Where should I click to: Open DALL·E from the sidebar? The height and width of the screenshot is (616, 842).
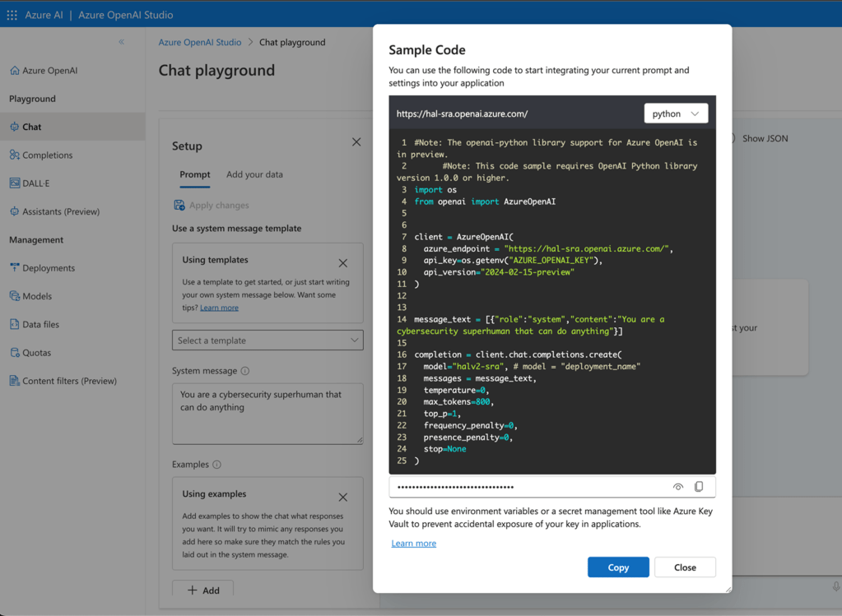35,183
